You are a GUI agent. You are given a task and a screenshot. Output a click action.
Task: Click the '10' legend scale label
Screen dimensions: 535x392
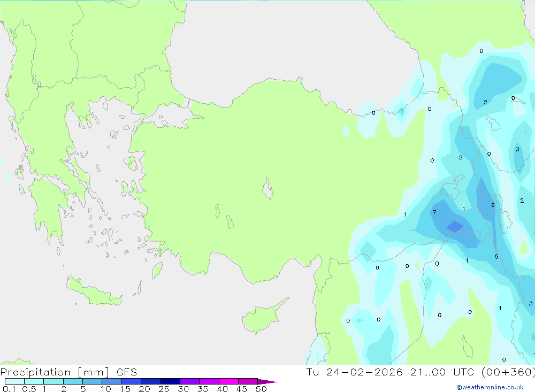click(106, 389)
